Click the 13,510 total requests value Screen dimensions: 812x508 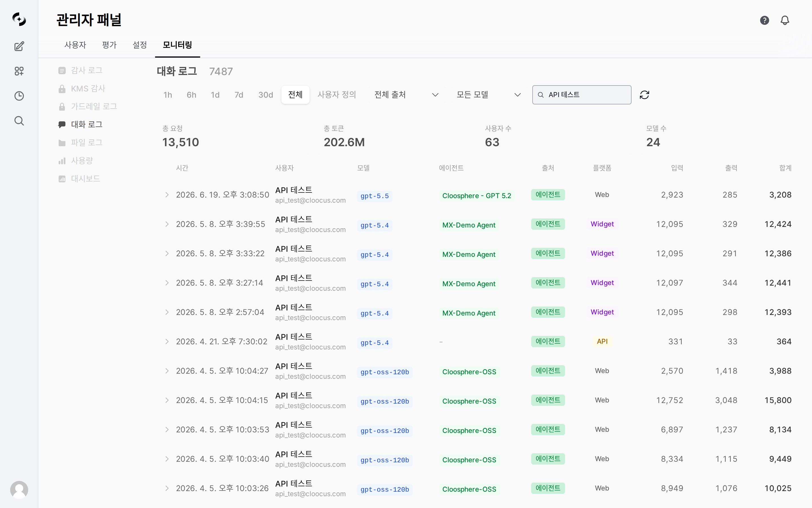pos(180,143)
